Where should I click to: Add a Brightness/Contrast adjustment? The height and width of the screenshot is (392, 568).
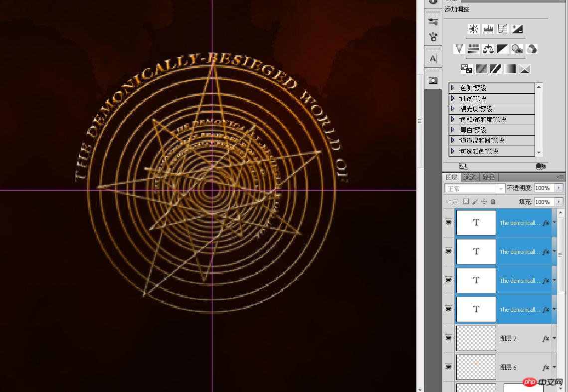coord(473,29)
